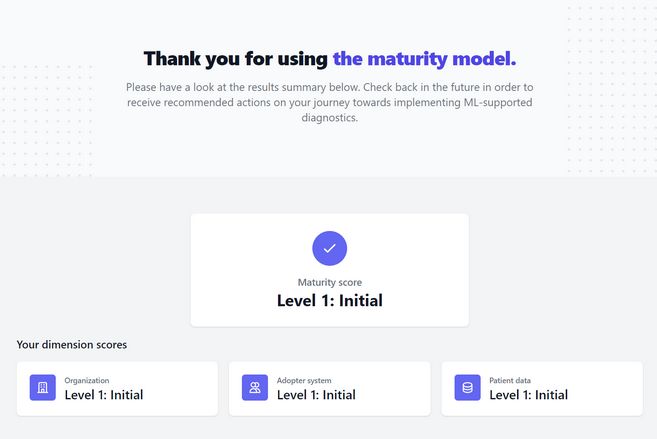This screenshot has height=439, width=657.
Task: Click the purple checkmark circle icon
Action: (x=329, y=248)
